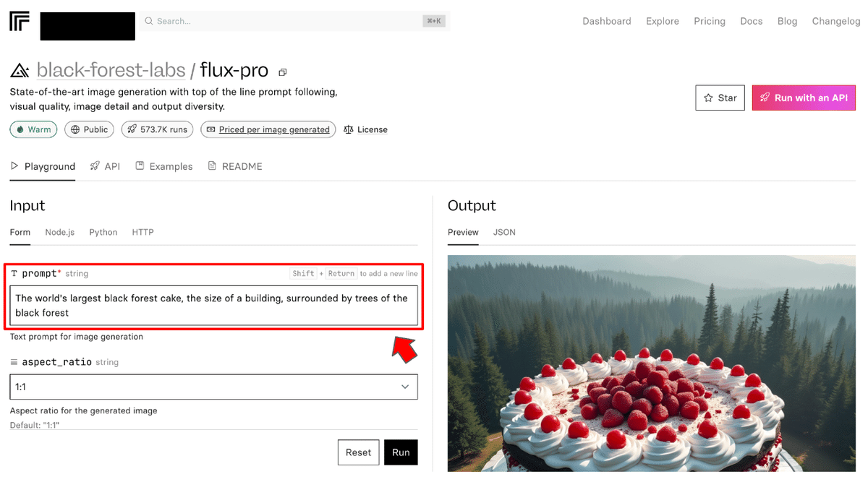868x482 pixels.
Task: Click the Replicate logo icon
Action: click(20, 22)
